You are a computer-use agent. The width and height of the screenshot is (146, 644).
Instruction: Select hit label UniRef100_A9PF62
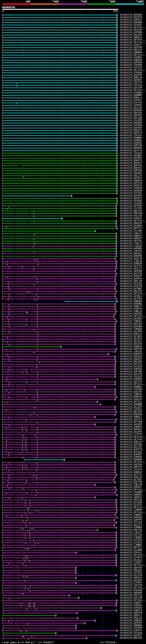(x=131, y=20)
